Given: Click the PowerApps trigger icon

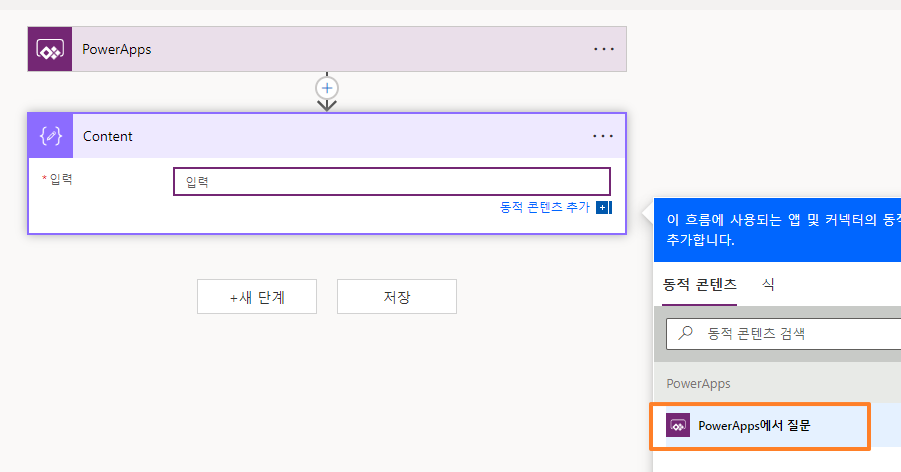Looking at the screenshot, I should click(50, 49).
